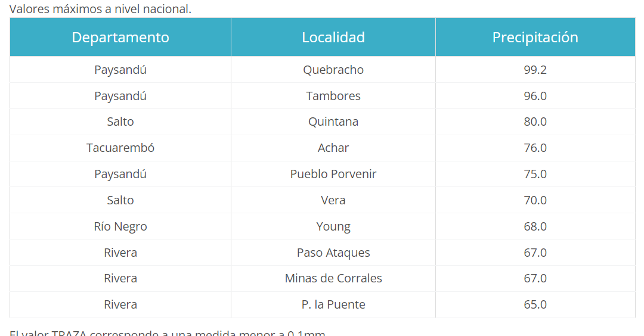The height and width of the screenshot is (336, 644).
Task: Select the 68.0 precipitation value
Action: tap(535, 226)
